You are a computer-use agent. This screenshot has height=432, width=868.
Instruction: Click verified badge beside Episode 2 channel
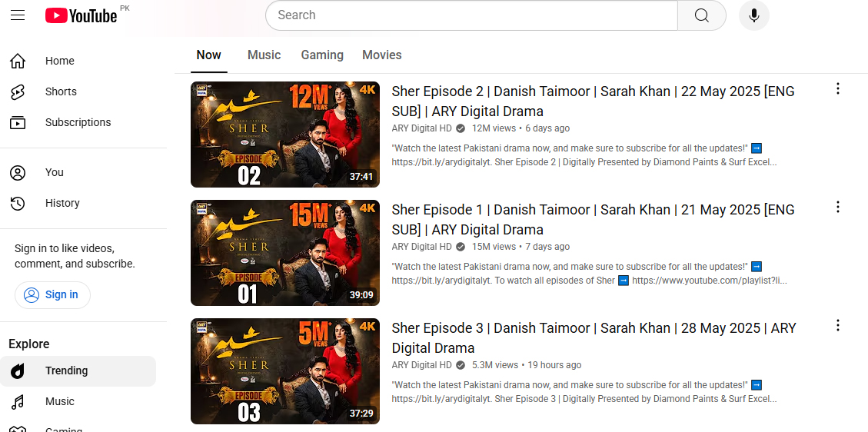pyautogui.click(x=461, y=128)
